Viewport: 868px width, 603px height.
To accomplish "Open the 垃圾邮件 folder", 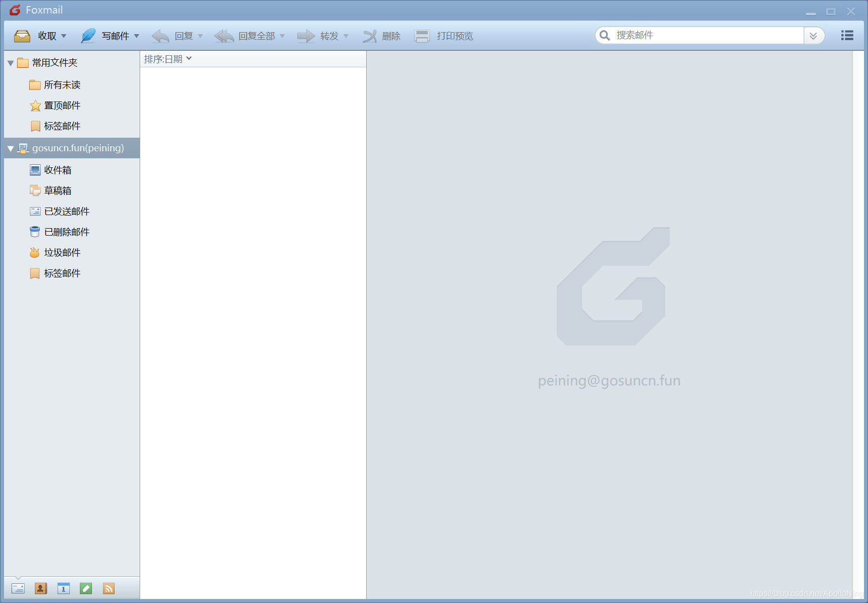I will click(62, 253).
